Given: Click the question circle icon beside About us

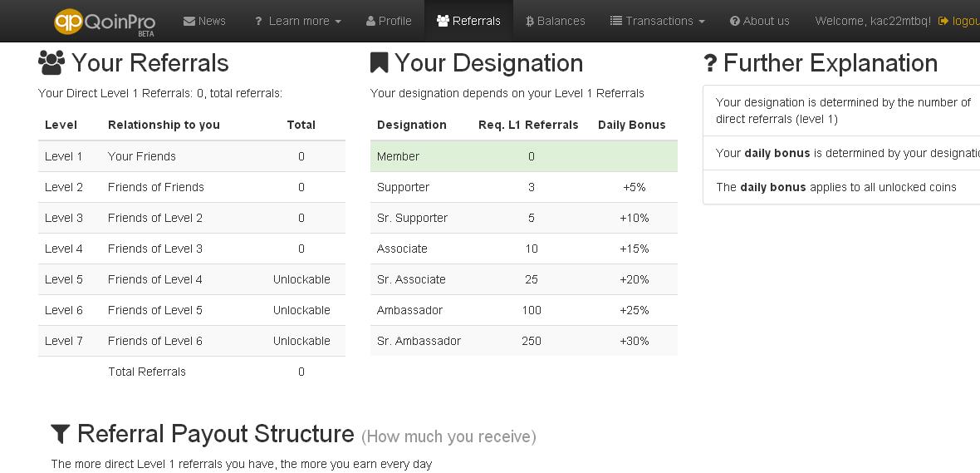Looking at the screenshot, I should 735,22.
